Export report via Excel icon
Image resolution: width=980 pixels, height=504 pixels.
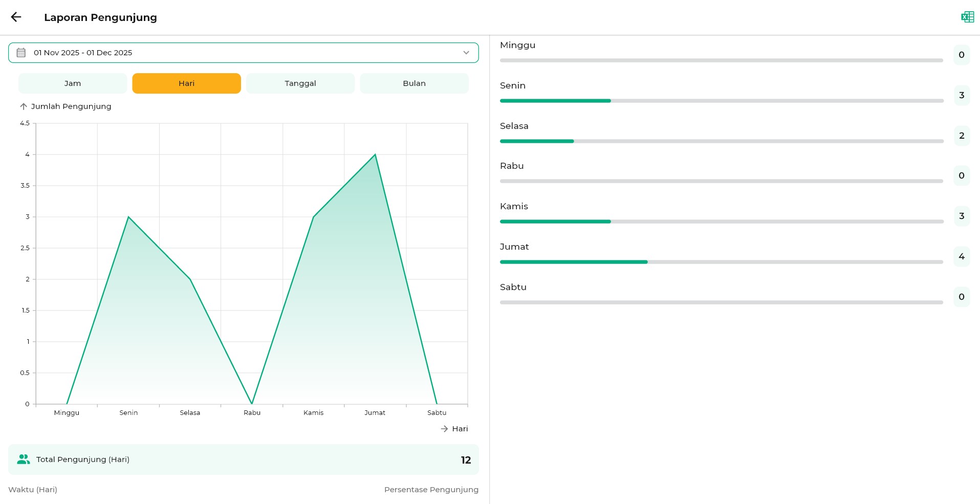point(967,17)
